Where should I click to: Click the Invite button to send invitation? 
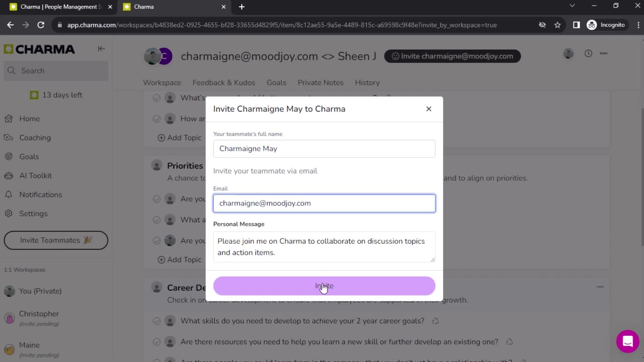pos(324,286)
